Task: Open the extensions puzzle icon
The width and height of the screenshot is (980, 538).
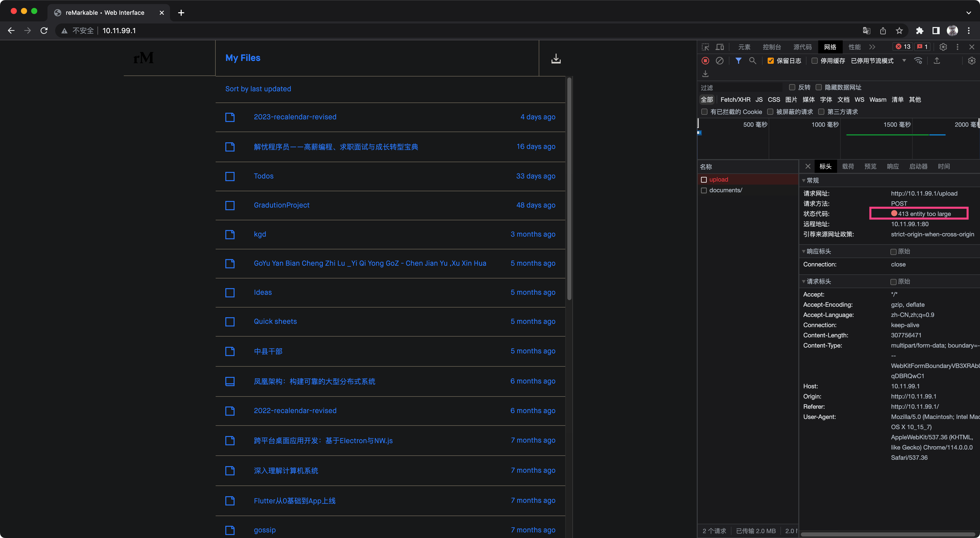Action: tap(920, 30)
